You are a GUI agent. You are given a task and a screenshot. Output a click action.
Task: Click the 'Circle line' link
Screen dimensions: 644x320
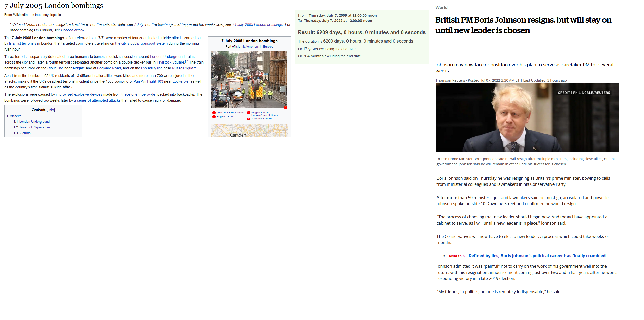pyautogui.click(x=55, y=68)
